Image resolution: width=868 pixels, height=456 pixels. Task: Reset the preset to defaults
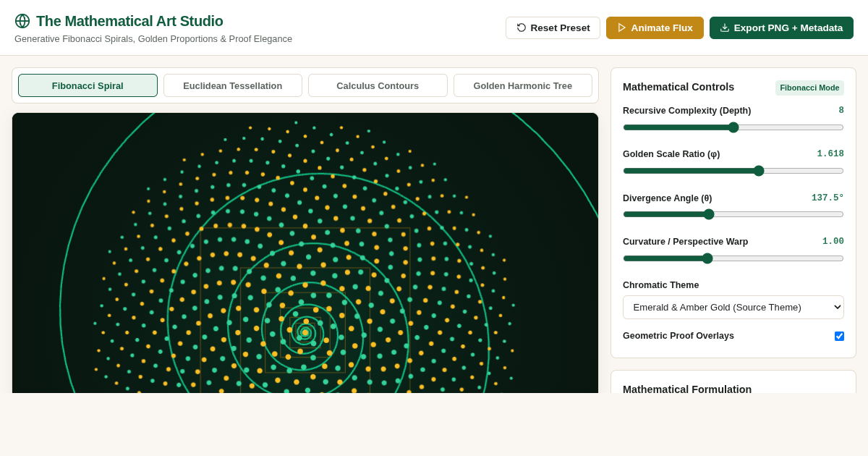pos(553,28)
